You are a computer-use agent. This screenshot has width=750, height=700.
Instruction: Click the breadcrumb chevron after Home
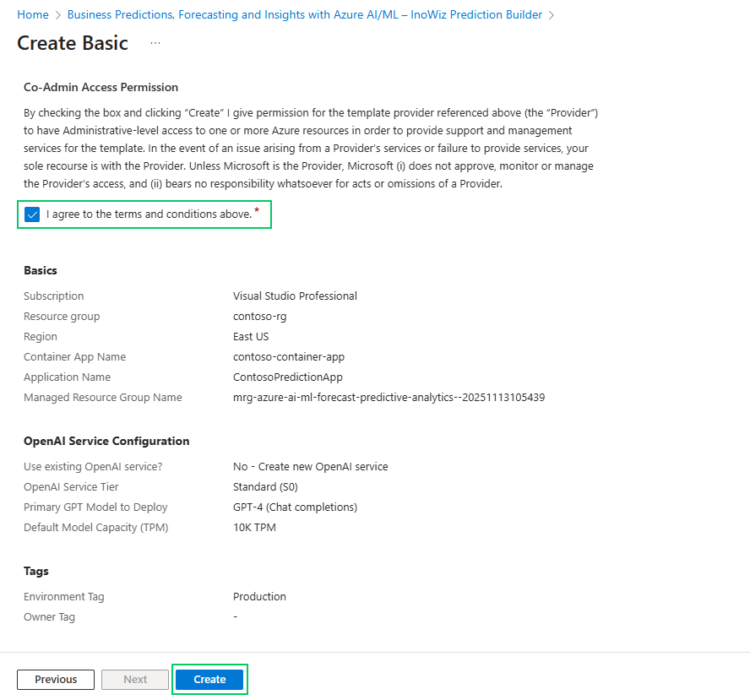(58, 15)
